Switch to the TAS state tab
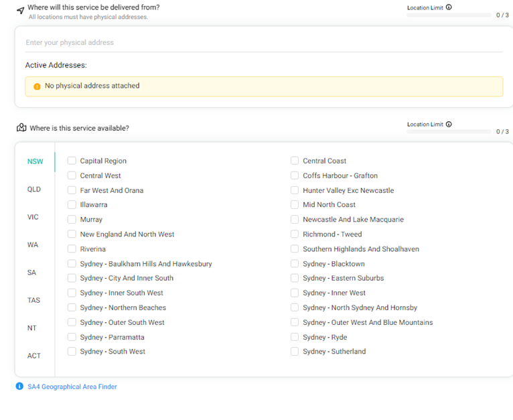 33,300
